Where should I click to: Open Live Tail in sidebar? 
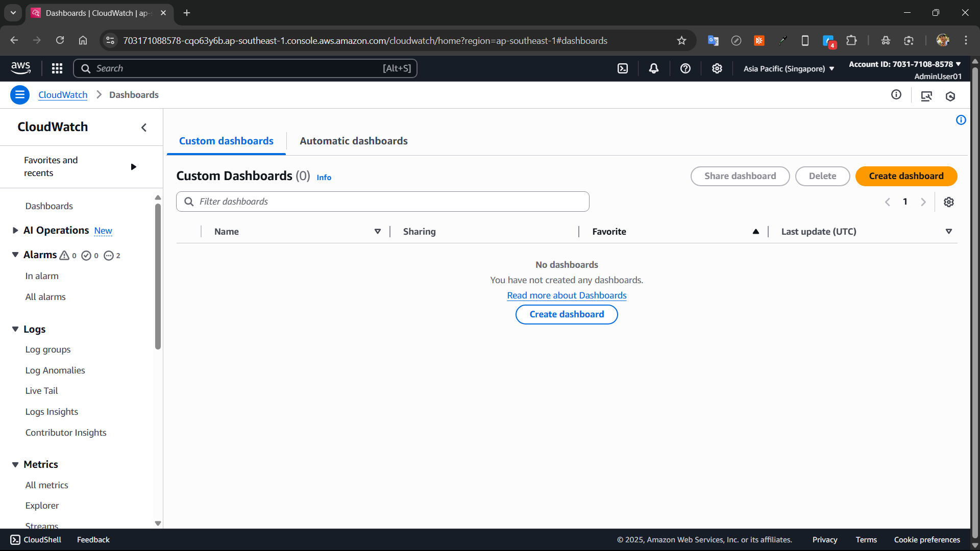click(42, 391)
